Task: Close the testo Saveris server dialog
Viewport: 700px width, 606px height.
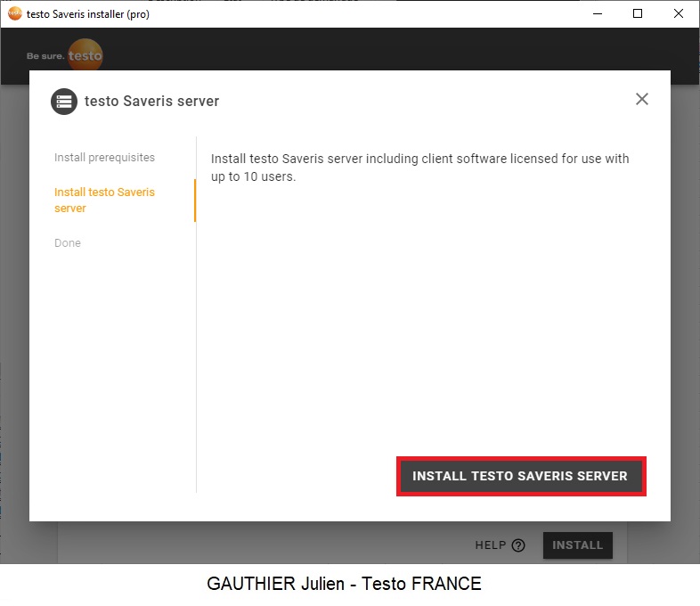Action: [642, 99]
